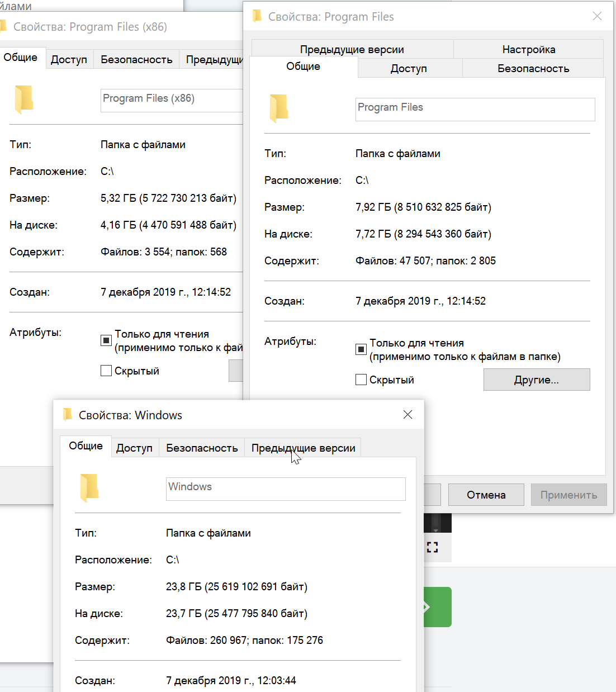Click 'Файлов: 3 554; папок: 568' text
Viewport: 616px width, 692px height.
point(164,252)
